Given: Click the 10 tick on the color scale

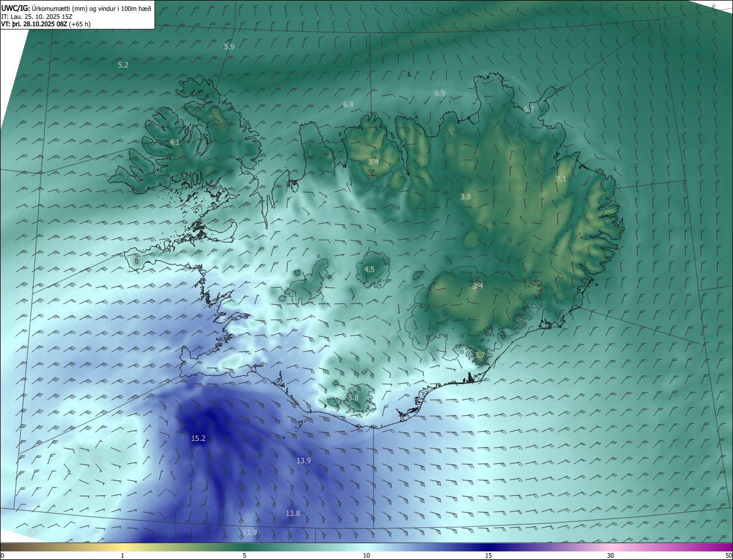Looking at the screenshot, I should click(366, 555).
